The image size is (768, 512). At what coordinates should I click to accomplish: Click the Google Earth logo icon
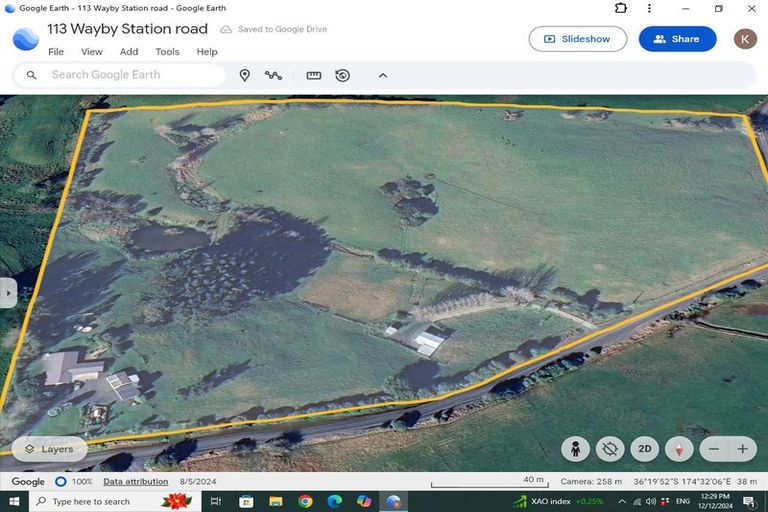click(x=25, y=39)
